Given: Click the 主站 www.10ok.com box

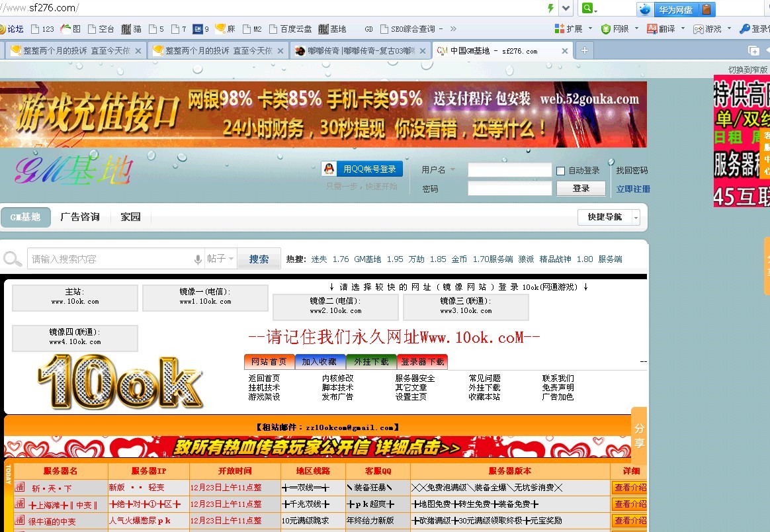Looking at the screenshot, I should (x=75, y=298).
